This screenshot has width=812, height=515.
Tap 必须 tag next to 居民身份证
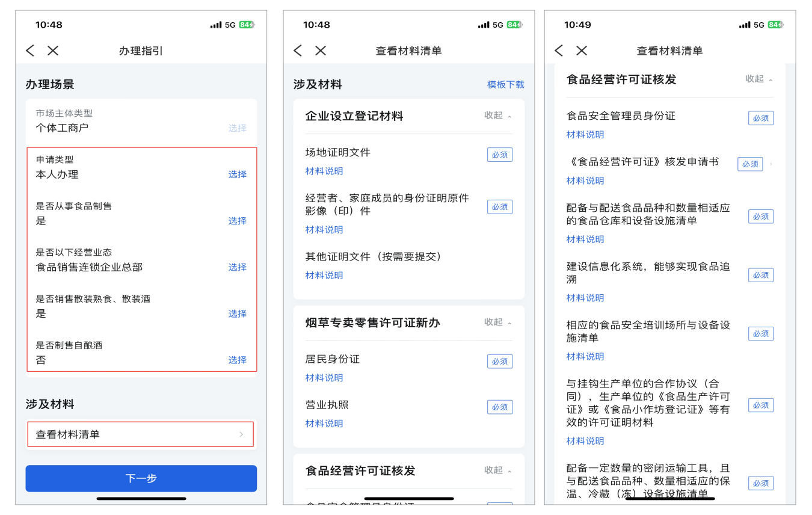[499, 361]
